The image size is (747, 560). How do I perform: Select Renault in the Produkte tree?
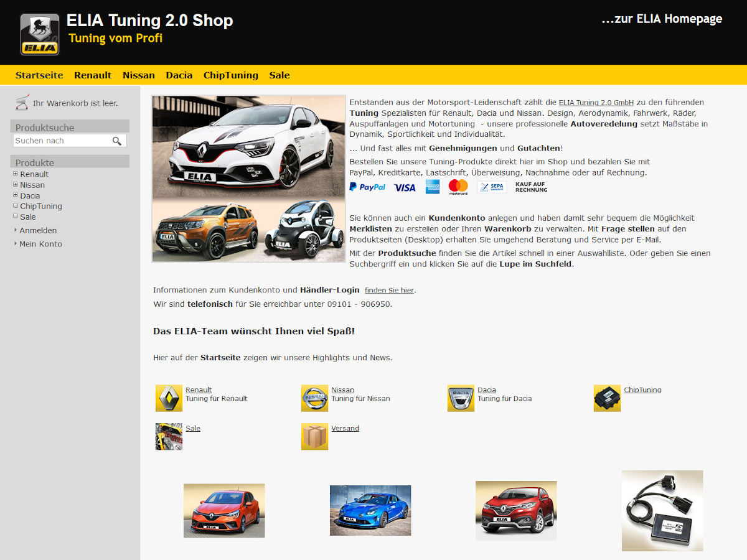click(x=34, y=174)
